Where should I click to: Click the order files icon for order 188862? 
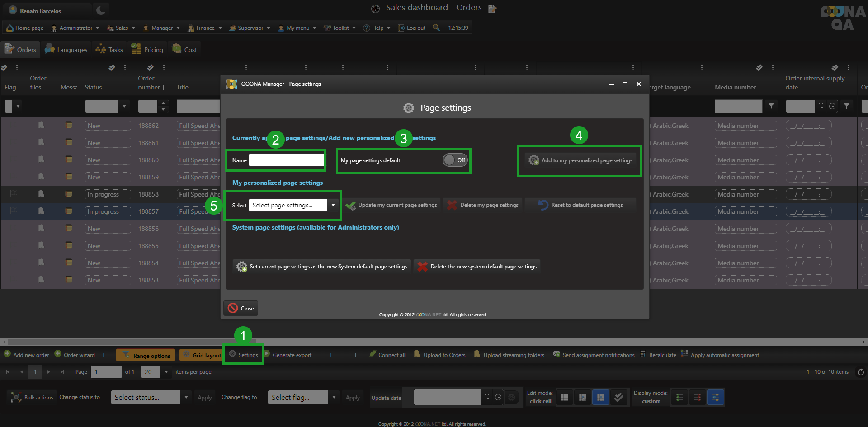click(41, 125)
